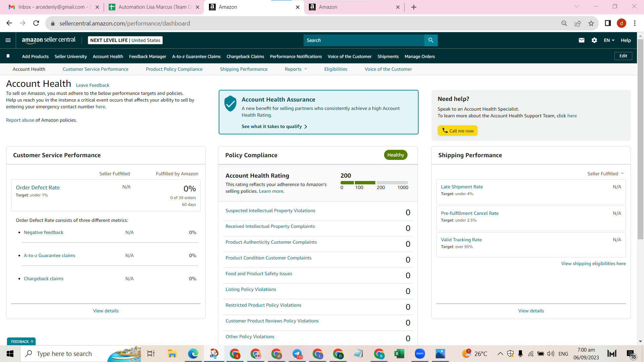Screen dimensions: 644x362
Task: Expand the Reports dropdown menu
Action: 296,69
